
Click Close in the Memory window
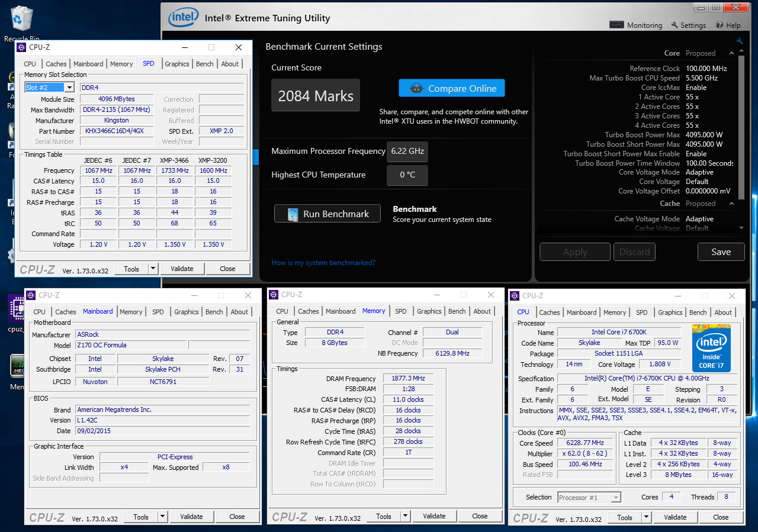(480, 516)
